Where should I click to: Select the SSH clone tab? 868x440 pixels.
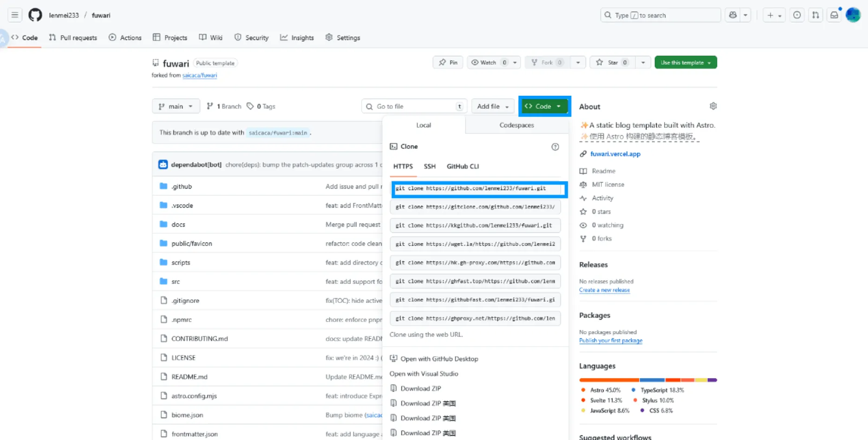pyautogui.click(x=430, y=166)
